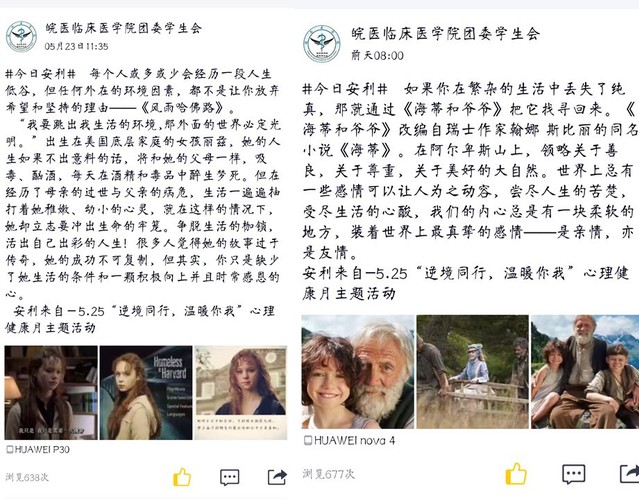Open left post's round profile avatar
The height and width of the screenshot is (499, 639).
pyautogui.click(x=21, y=36)
